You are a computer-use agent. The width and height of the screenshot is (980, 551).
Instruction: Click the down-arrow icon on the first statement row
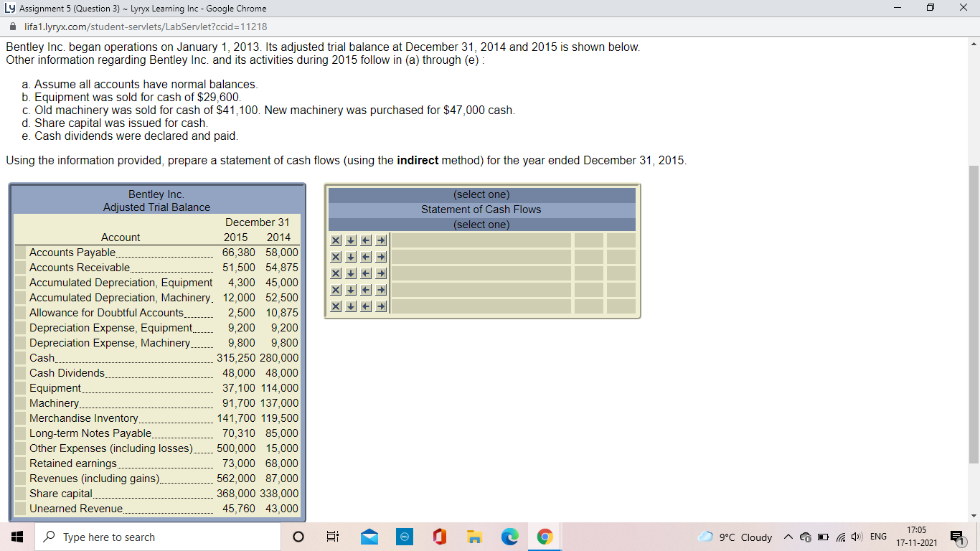click(x=350, y=240)
